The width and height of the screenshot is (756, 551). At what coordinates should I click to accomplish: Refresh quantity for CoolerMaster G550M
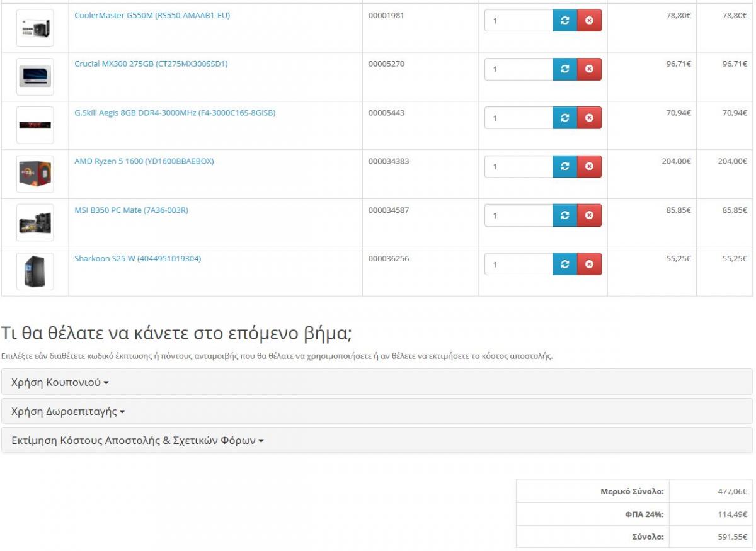[565, 21]
